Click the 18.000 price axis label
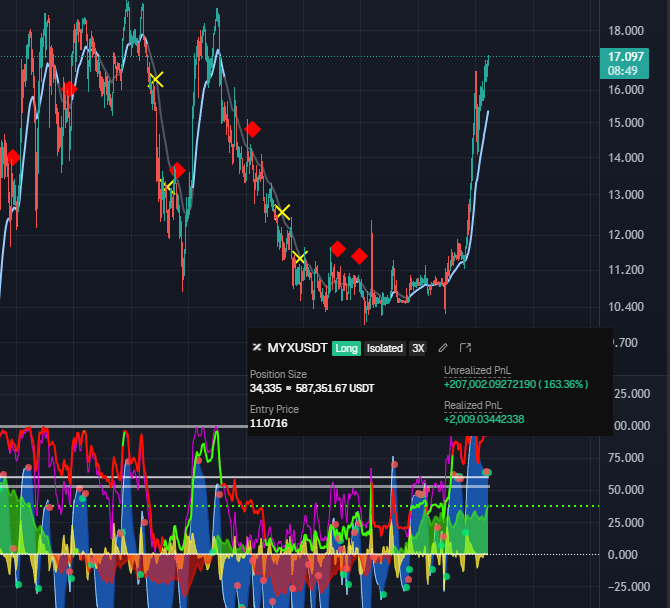 [x=626, y=31]
